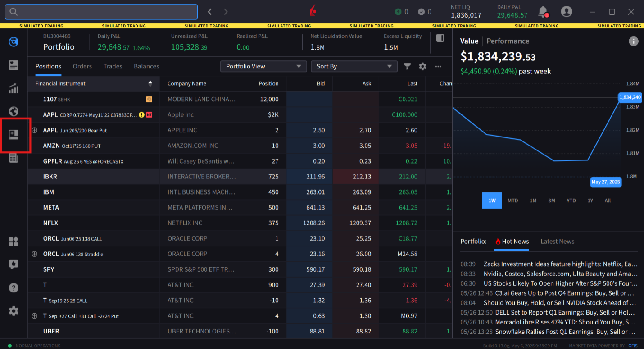
Task: Switch to the Latest News tab
Action: click(x=557, y=242)
